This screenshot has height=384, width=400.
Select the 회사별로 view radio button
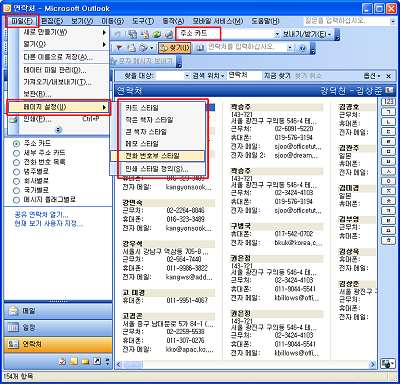[16, 181]
